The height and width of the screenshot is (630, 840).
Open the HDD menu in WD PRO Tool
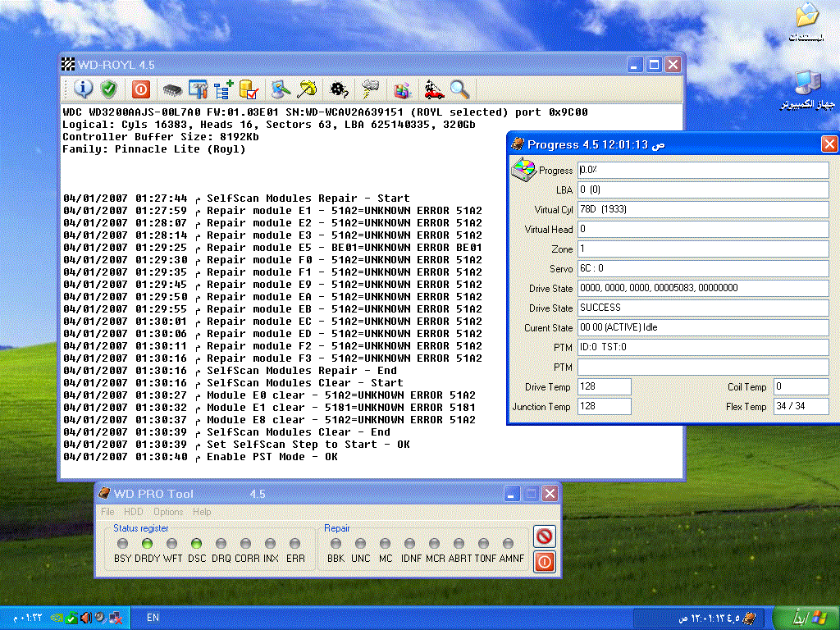(x=134, y=512)
